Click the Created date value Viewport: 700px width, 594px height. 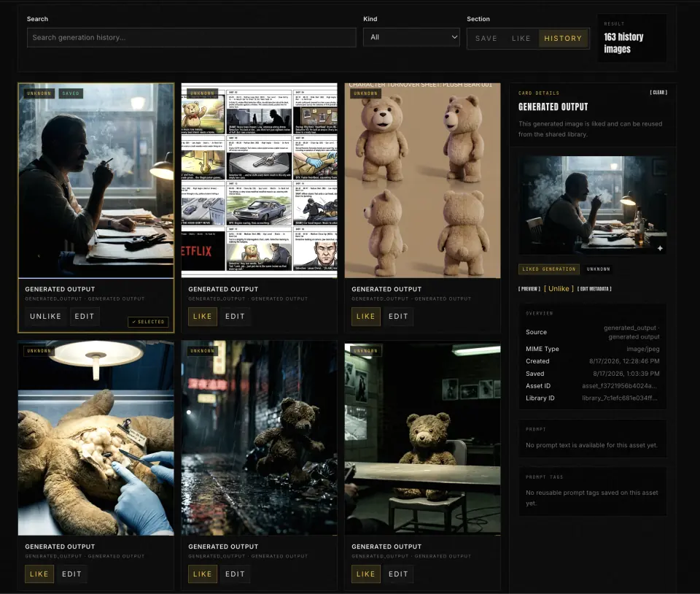click(x=624, y=361)
